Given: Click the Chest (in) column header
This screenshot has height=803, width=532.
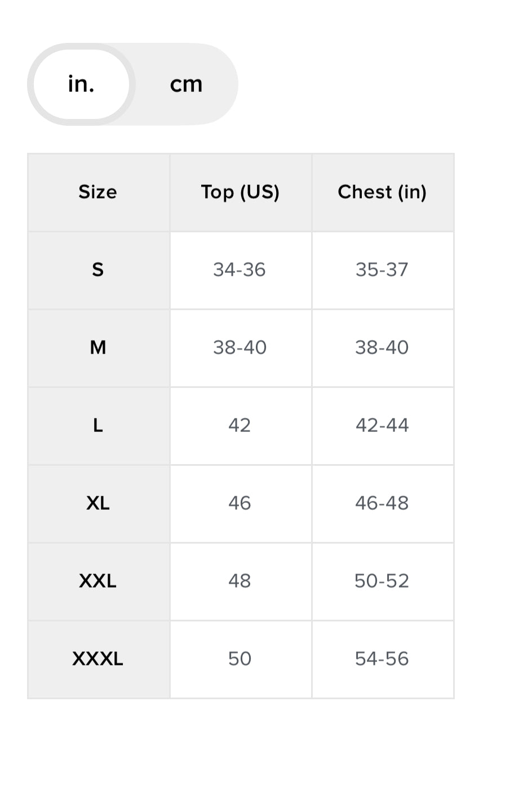Looking at the screenshot, I should [x=382, y=192].
